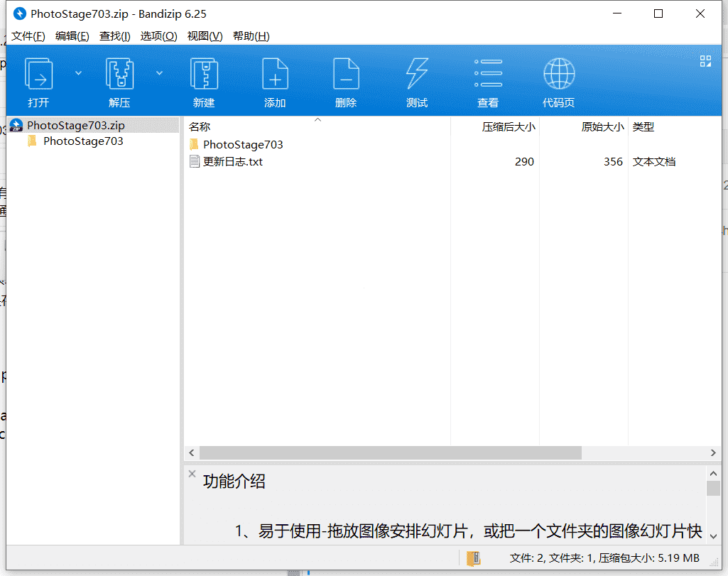Select 更新日志.txt in the file list

[233, 162]
